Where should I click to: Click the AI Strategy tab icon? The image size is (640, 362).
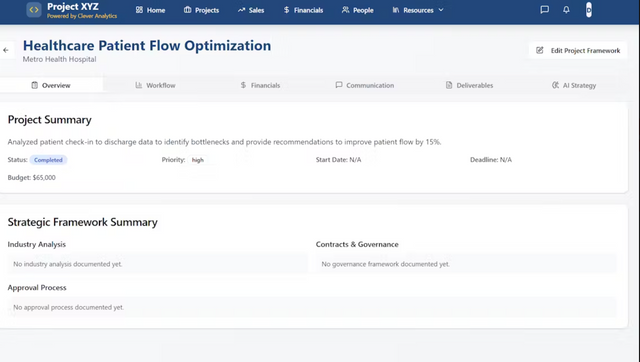(x=556, y=85)
